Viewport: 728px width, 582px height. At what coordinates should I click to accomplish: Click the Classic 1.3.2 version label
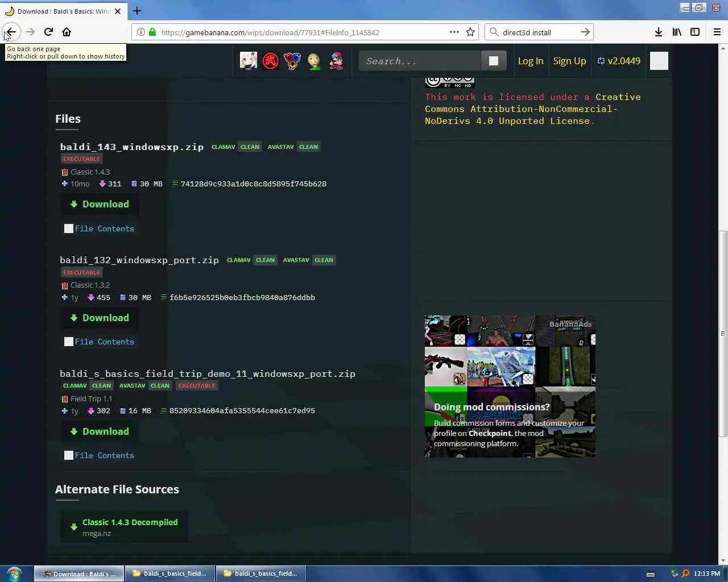click(90, 285)
